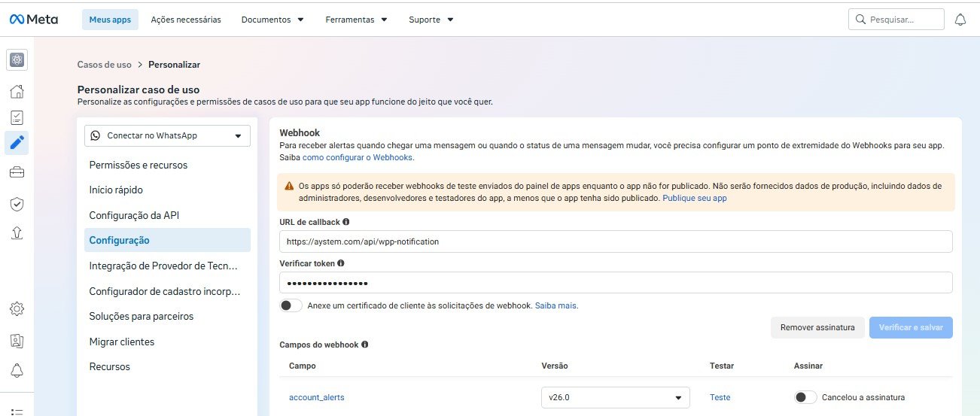Go to Home icon in left sidebar

[x=17, y=92]
